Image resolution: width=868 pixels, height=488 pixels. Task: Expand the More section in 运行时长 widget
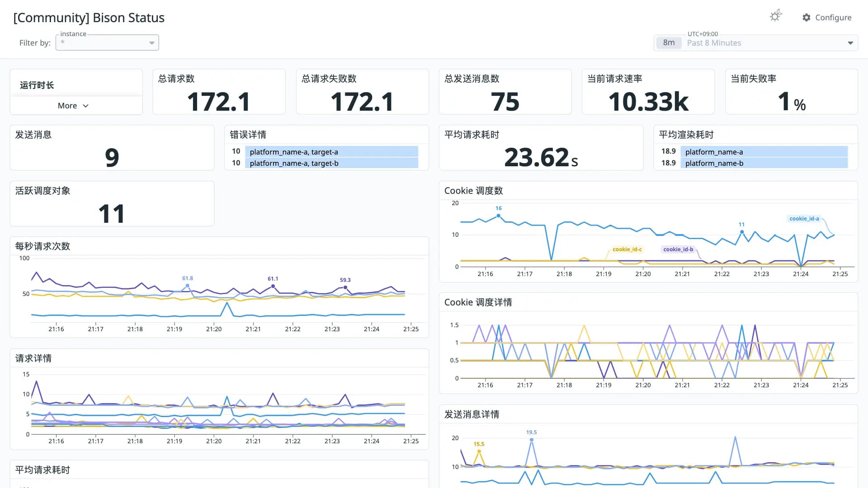tap(73, 106)
